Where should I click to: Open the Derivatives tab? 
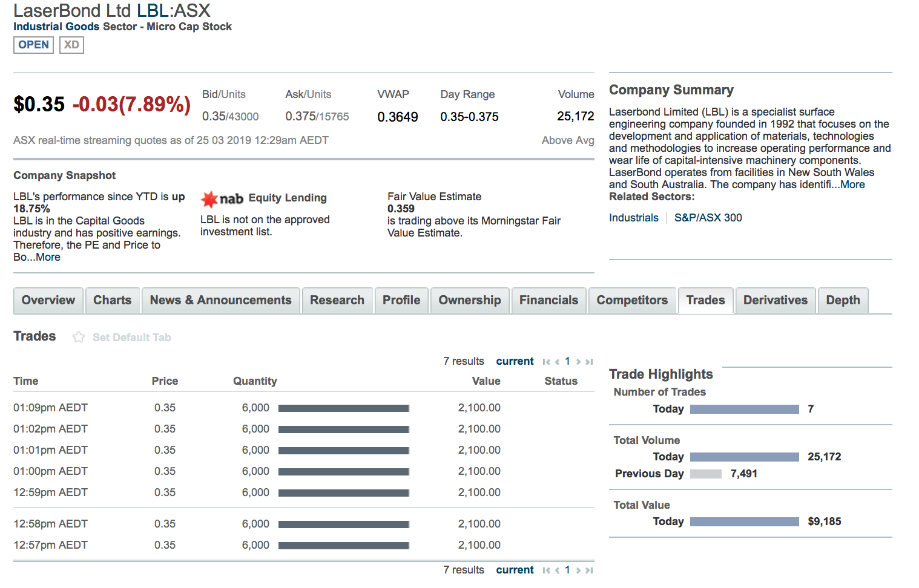pyautogui.click(x=776, y=301)
